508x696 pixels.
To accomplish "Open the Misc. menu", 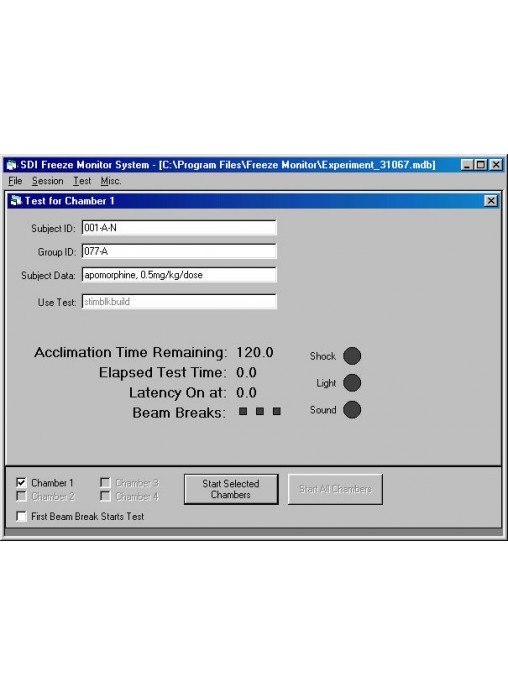I will [x=111, y=181].
